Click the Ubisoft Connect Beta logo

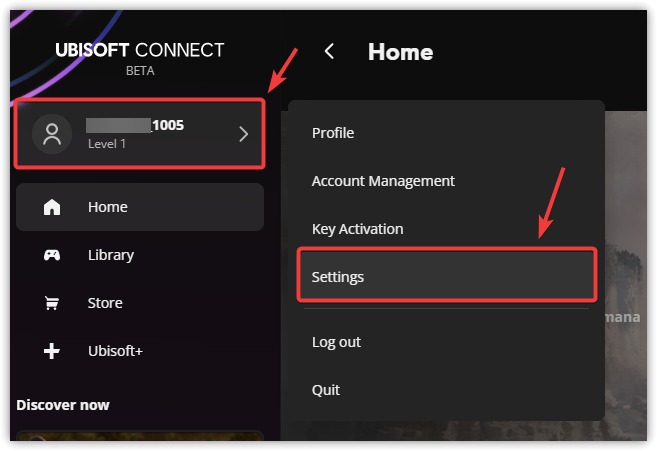point(140,57)
